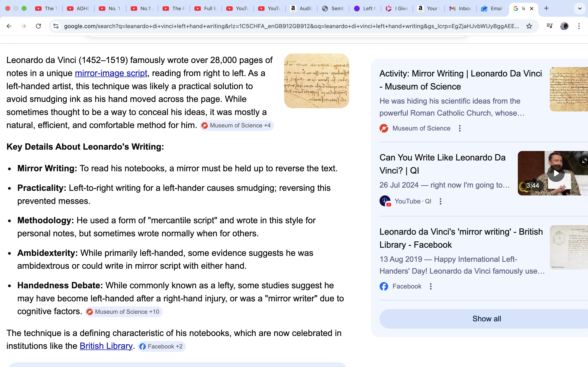This screenshot has height=367, width=588.
Task: Click the browser back arrow
Action: click(9, 26)
